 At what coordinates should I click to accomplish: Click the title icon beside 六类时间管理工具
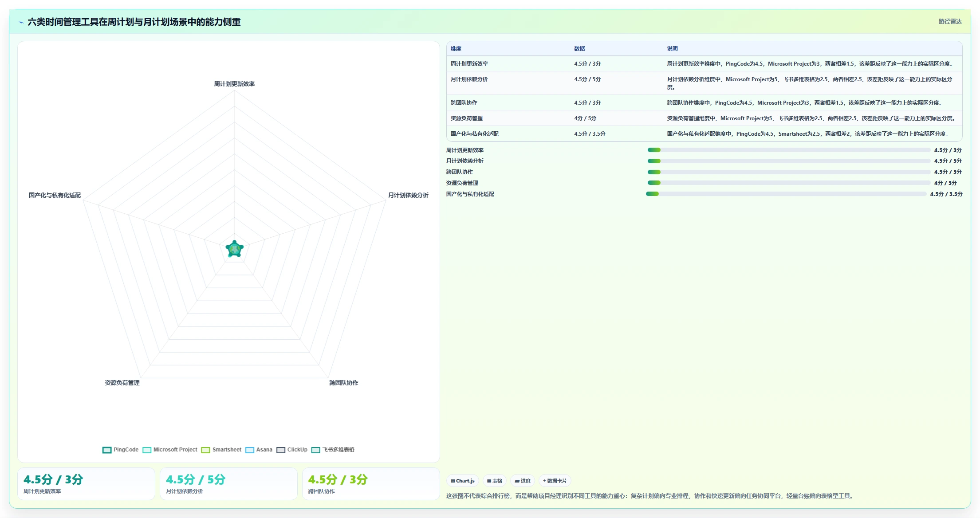pyautogui.click(x=21, y=22)
